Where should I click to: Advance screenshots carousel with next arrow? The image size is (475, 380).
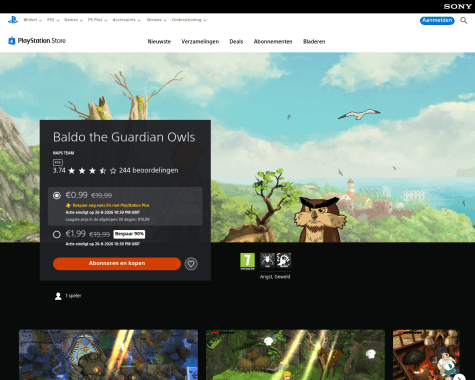point(459,377)
